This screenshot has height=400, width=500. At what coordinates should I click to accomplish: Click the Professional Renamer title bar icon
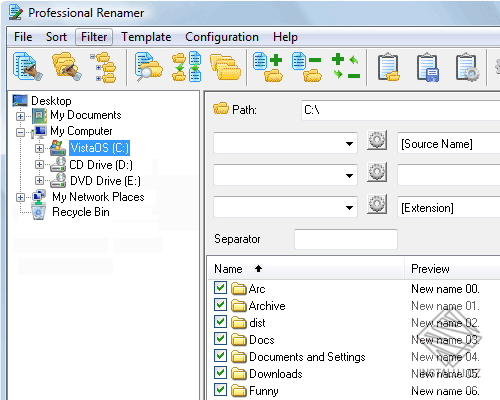pos(16,13)
